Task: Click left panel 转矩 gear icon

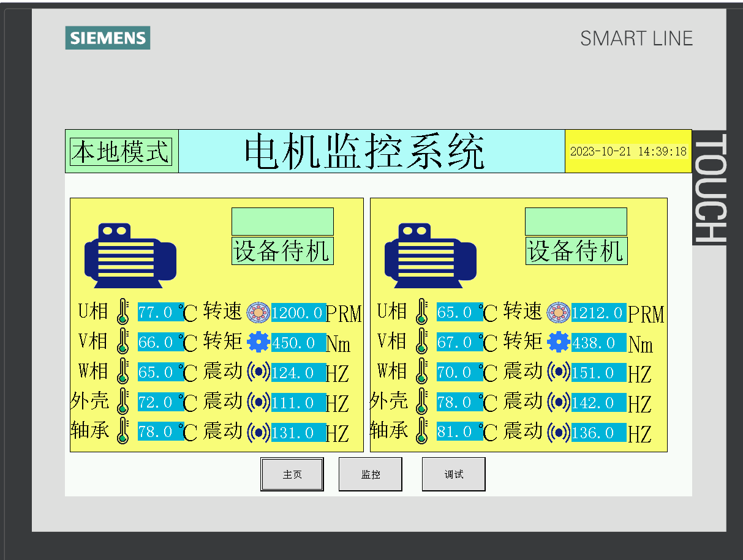Action: click(258, 342)
